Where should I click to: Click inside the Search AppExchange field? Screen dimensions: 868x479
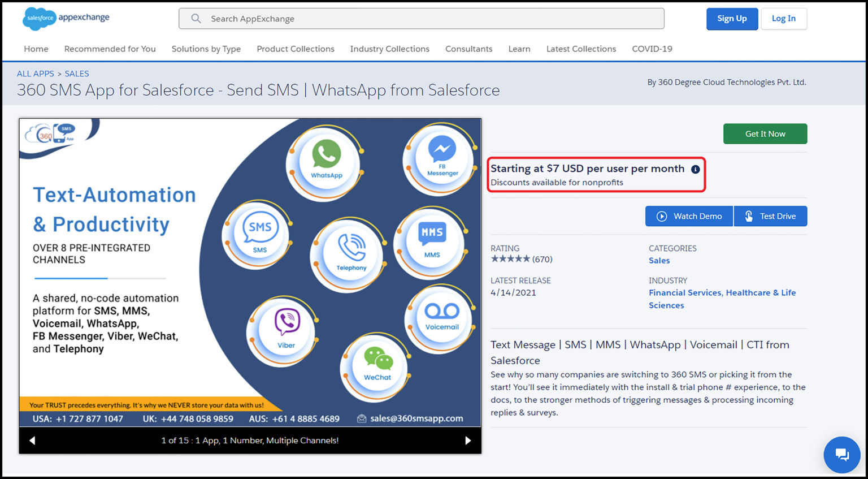tap(422, 19)
